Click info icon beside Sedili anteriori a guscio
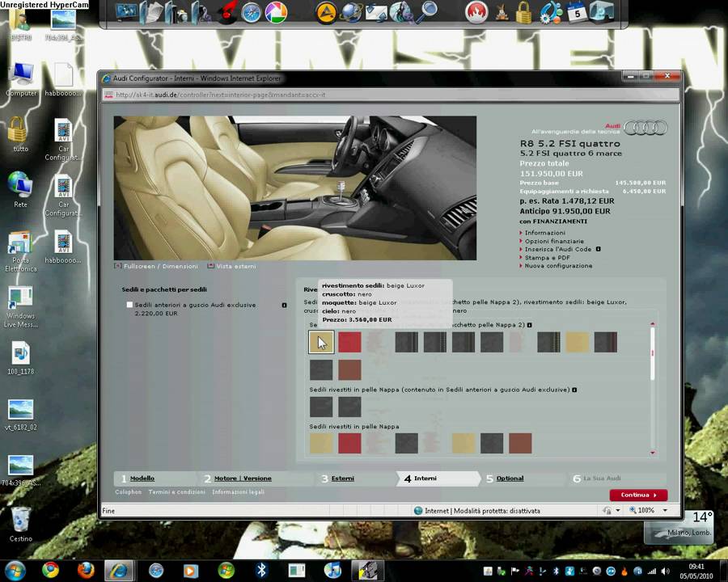728x582 pixels. coord(284,306)
